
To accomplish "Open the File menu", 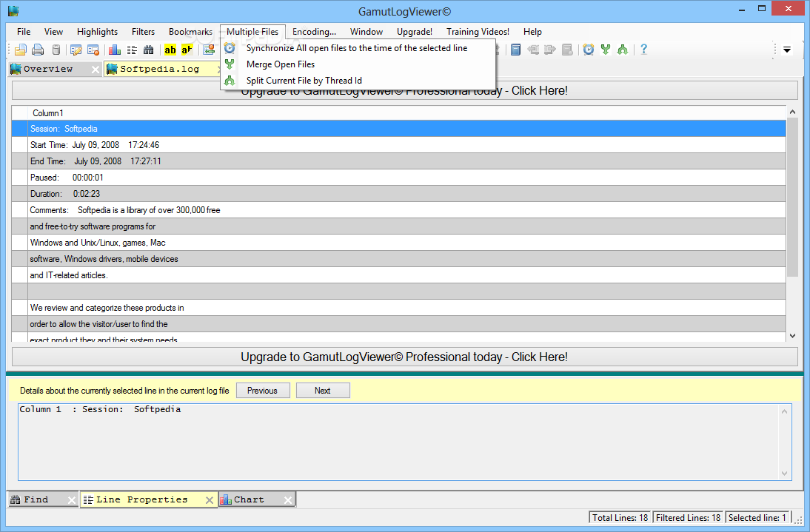I will [24, 32].
